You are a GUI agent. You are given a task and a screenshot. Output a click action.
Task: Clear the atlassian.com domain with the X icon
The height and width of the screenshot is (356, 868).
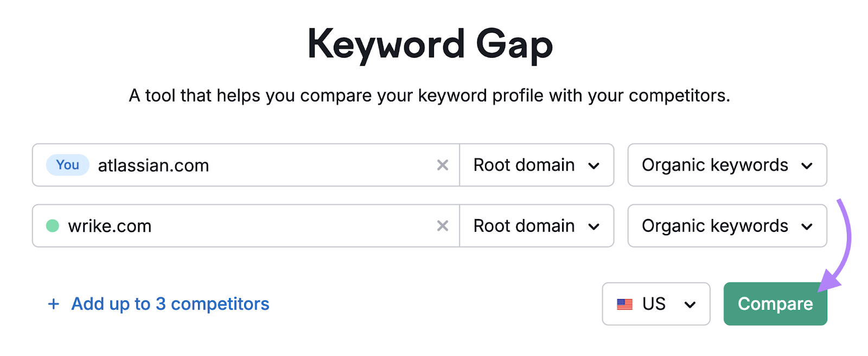(443, 165)
